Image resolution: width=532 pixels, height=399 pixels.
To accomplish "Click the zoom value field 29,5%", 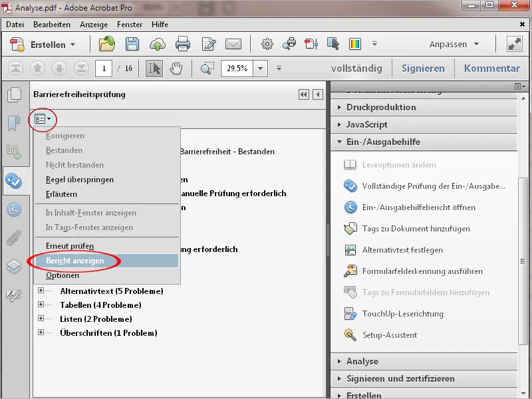I will pyautogui.click(x=237, y=68).
